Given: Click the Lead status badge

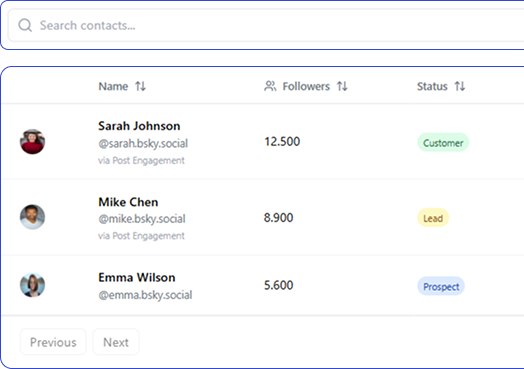Looking at the screenshot, I should [x=433, y=218].
